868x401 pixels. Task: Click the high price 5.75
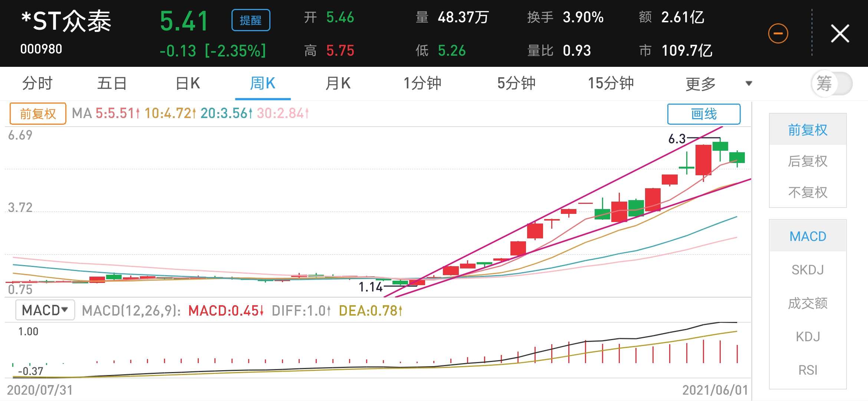coord(340,51)
